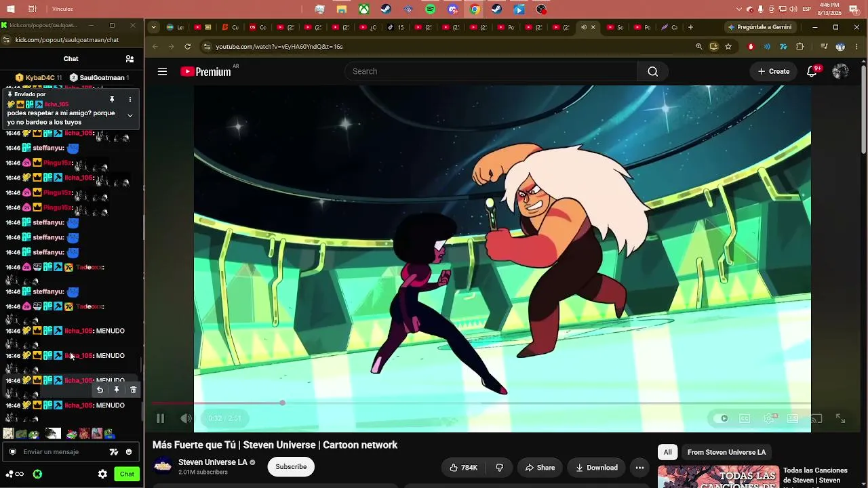
Task: Unpin the pinned chat message
Action: [x=113, y=100]
